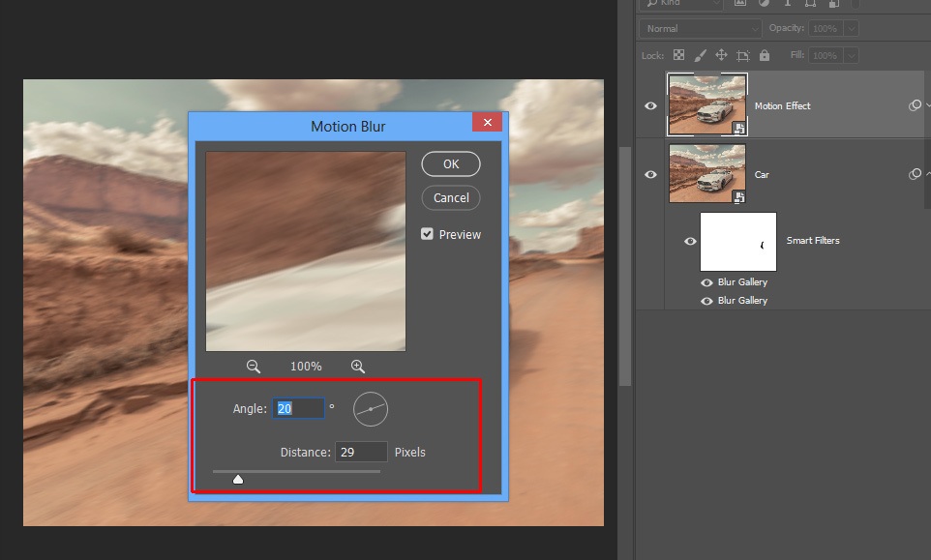Screen dimensions: 931x560
Task: Click the zoom out magnifier in Motion Blur
Action: (x=254, y=367)
